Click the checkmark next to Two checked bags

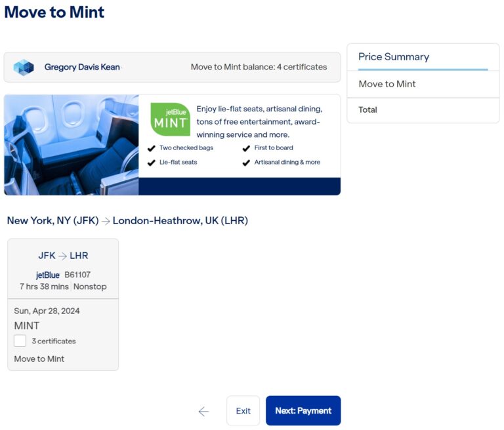click(152, 148)
